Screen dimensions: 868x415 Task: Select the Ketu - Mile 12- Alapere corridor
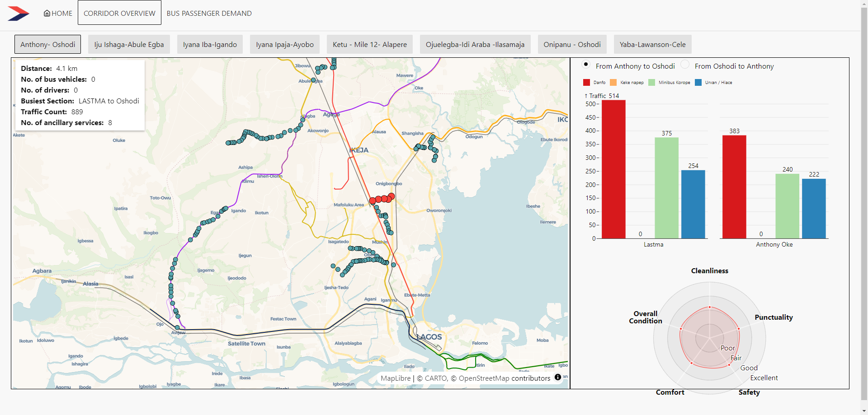[x=370, y=44]
